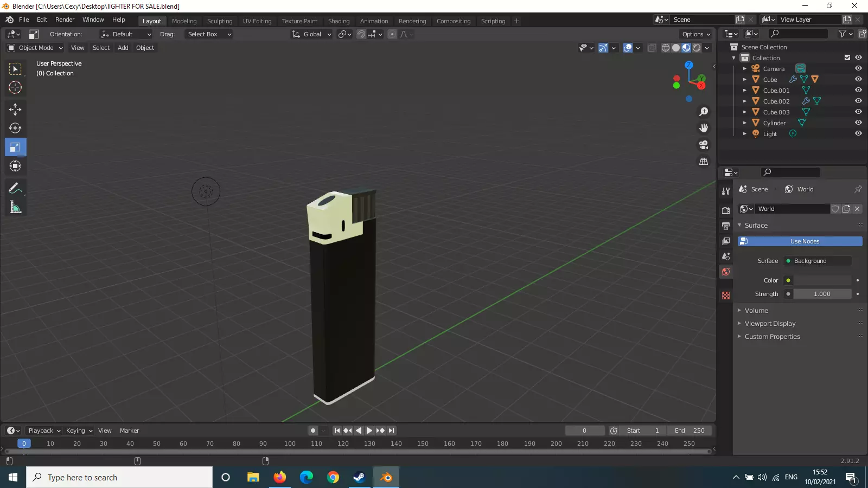
Task: Open the World properties tab
Action: (726, 272)
